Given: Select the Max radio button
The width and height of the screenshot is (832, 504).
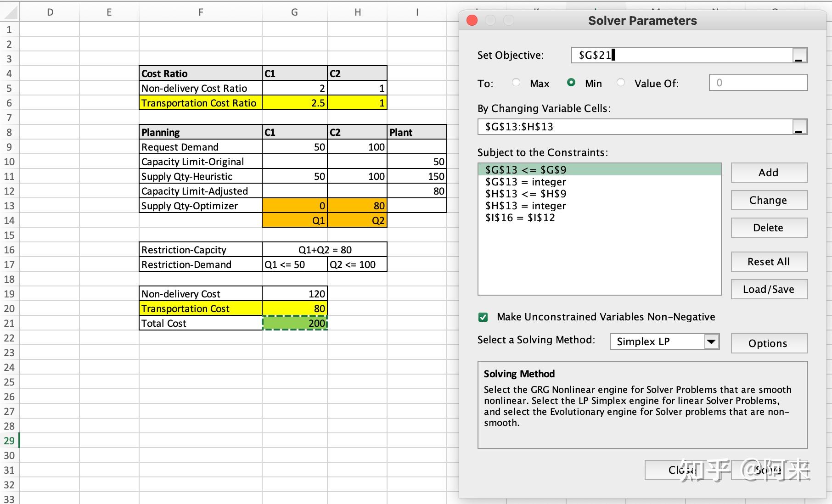Looking at the screenshot, I should point(516,83).
